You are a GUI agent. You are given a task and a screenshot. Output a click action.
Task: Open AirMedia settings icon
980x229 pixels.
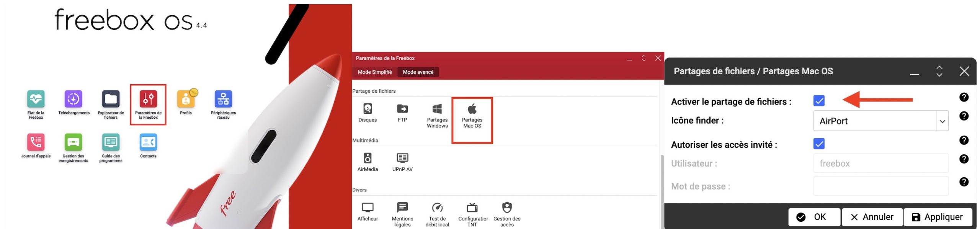pos(367,158)
